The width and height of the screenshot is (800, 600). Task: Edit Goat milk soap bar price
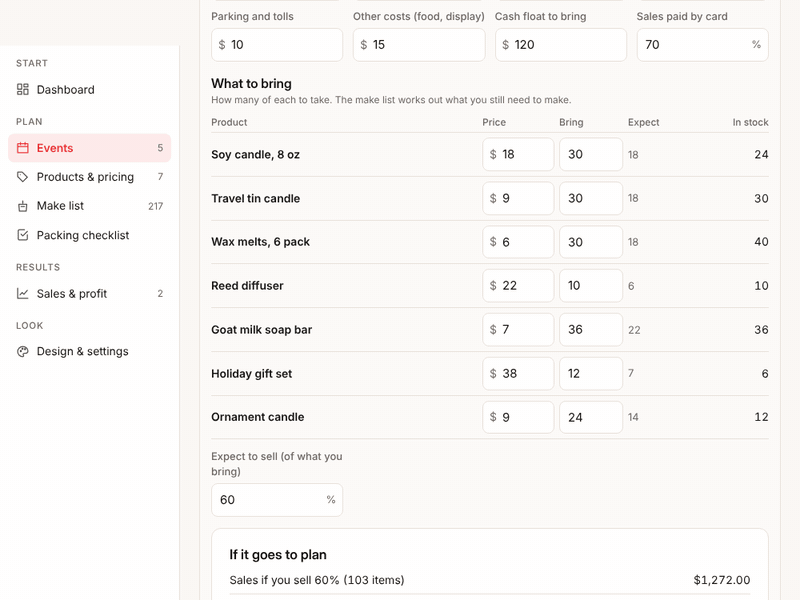(x=518, y=330)
